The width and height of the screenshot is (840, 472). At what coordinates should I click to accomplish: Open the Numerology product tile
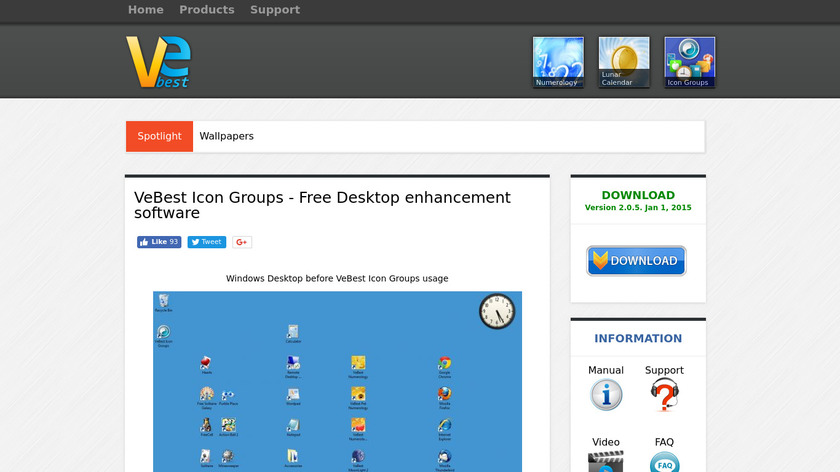[558, 62]
